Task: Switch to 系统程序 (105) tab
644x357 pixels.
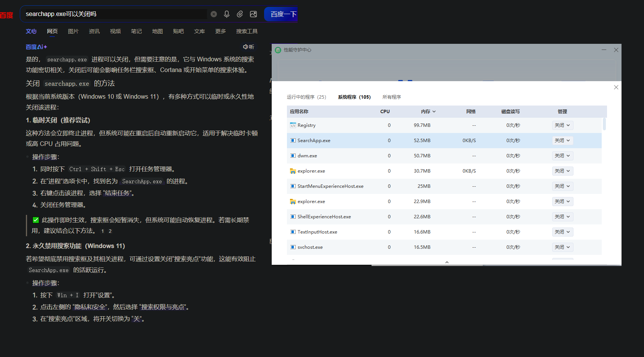Action: pos(354,97)
